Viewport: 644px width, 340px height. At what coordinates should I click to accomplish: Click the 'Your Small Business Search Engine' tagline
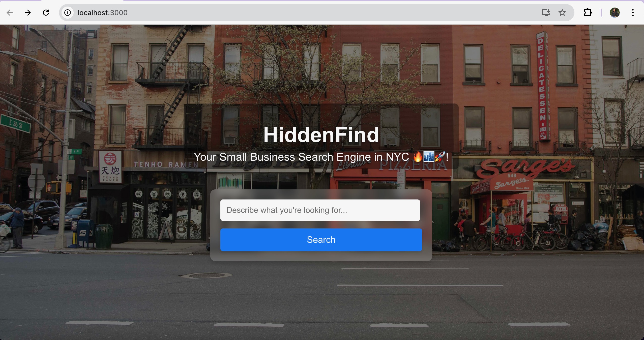coord(301,157)
